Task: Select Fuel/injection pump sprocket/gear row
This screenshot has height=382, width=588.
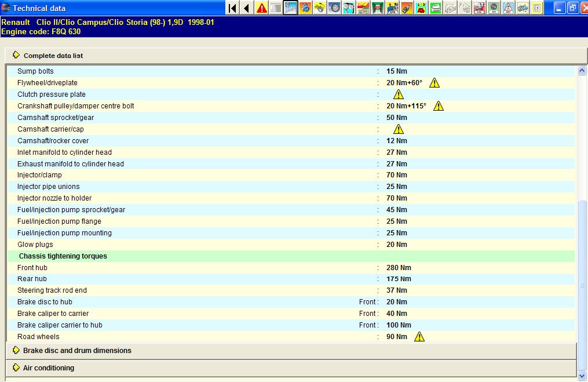Action: pos(291,210)
